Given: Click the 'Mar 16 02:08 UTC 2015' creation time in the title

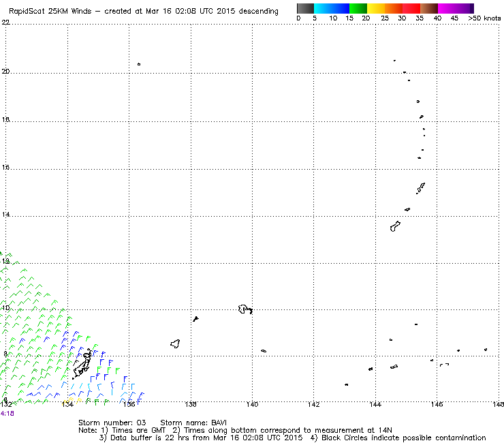Looking at the screenshot, I should [191, 12].
